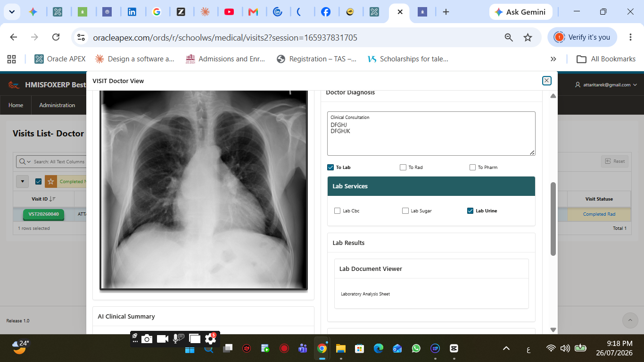The image size is (644, 362).
Task: Reload the current page
Action: point(56,37)
